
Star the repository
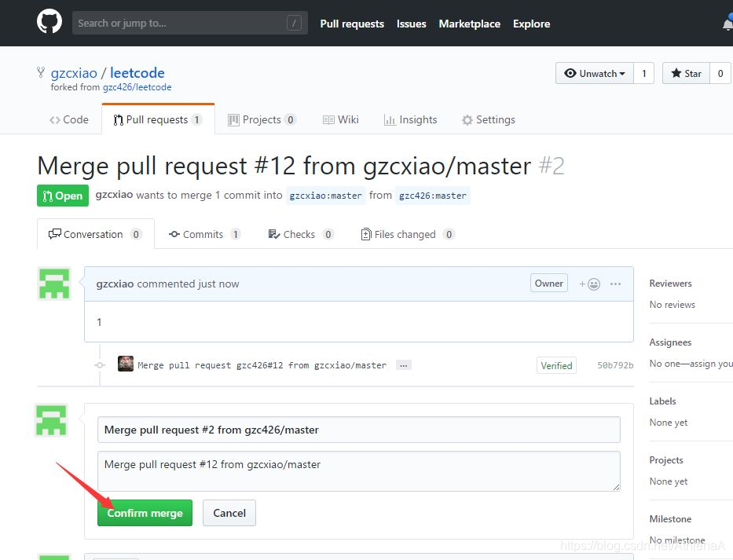[686, 73]
